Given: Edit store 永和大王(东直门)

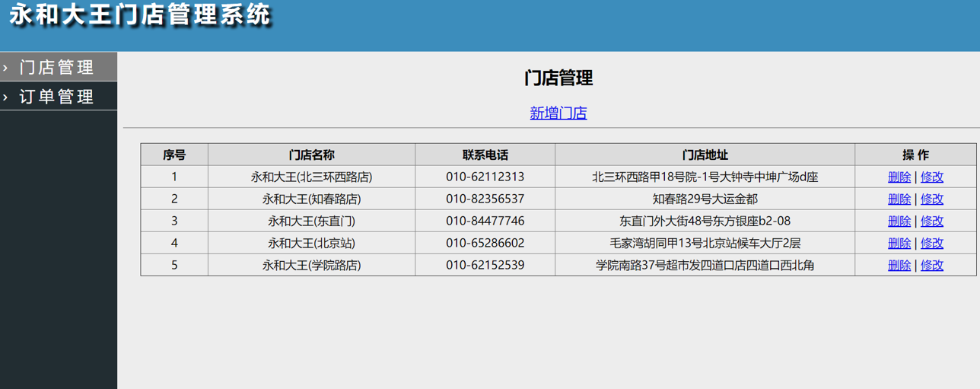Looking at the screenshot, I should (x=932, y=221).
